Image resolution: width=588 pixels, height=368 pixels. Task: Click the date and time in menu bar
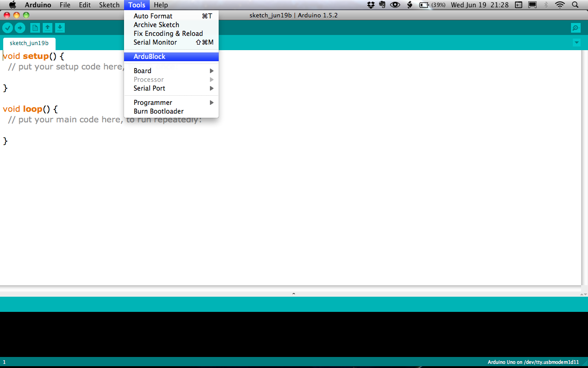480,5
